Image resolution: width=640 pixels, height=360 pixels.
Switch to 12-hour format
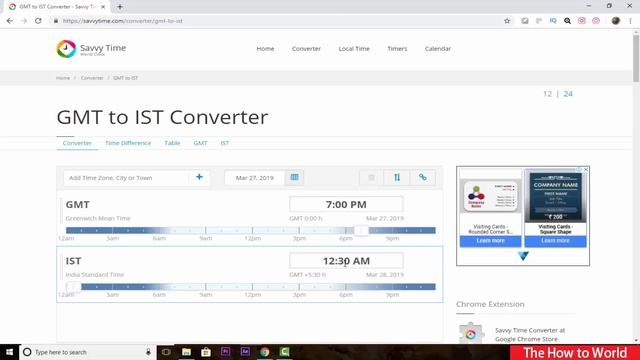click(547, 94)
